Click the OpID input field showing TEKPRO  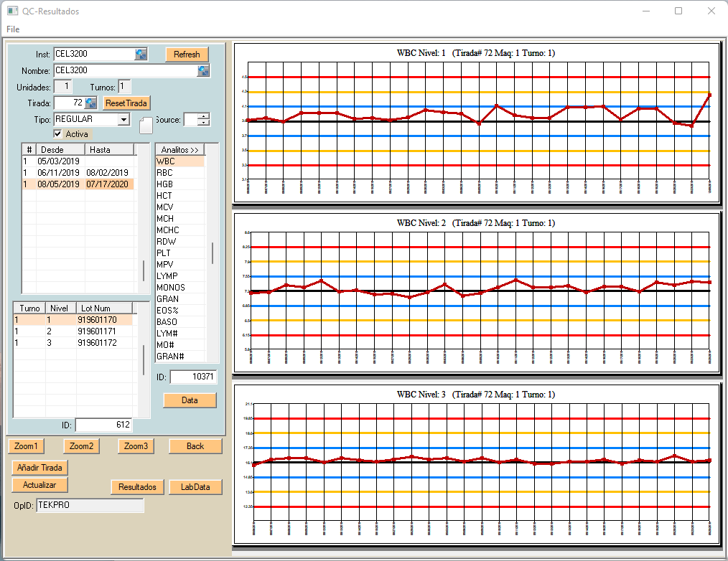coord(90,506)
